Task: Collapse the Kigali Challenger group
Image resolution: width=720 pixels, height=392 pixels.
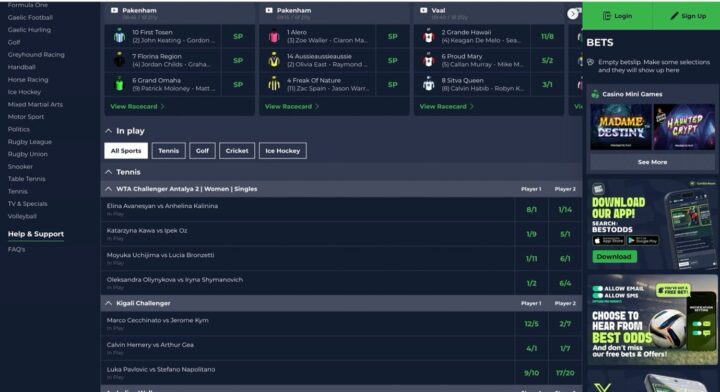Action: (x=108, y=303)
